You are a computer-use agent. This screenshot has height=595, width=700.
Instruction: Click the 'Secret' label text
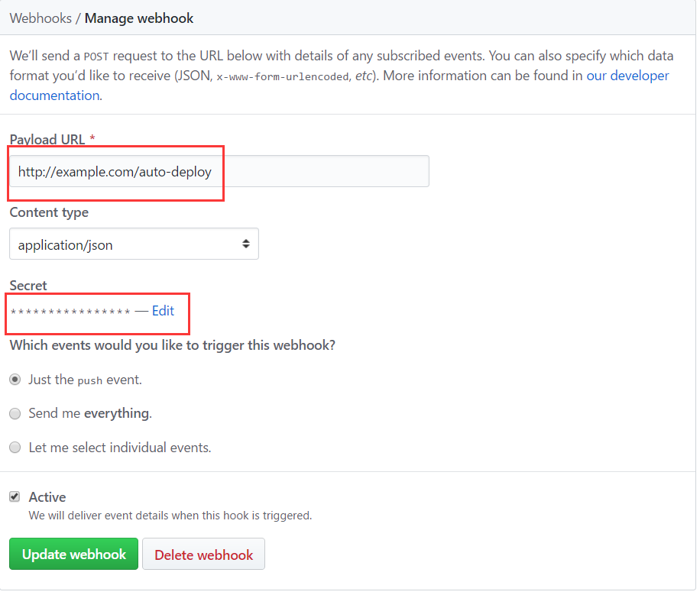click(28, 286)
